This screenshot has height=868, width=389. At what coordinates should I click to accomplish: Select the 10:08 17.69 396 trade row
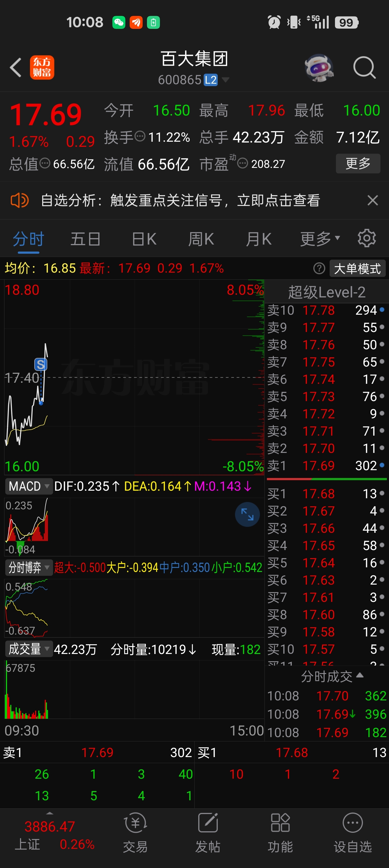point(326,714)
